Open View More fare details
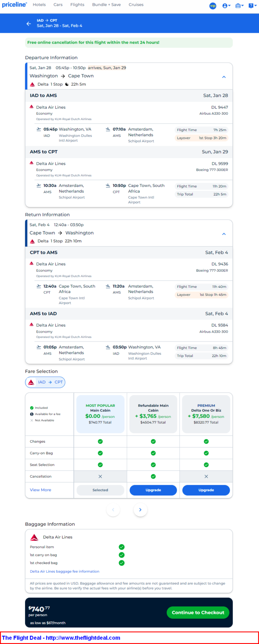259x644 pixels. pos(41,490)
